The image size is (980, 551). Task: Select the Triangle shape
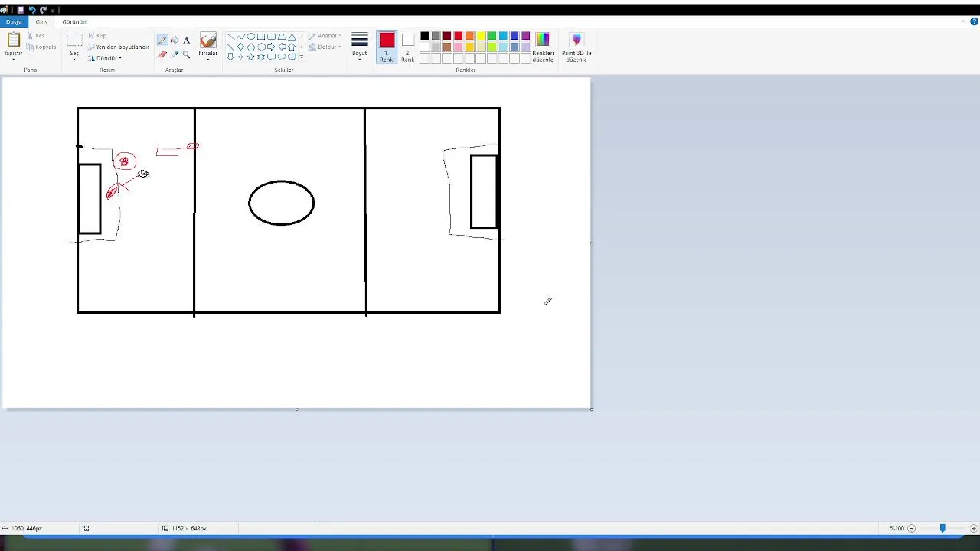[x=292, y=36]
